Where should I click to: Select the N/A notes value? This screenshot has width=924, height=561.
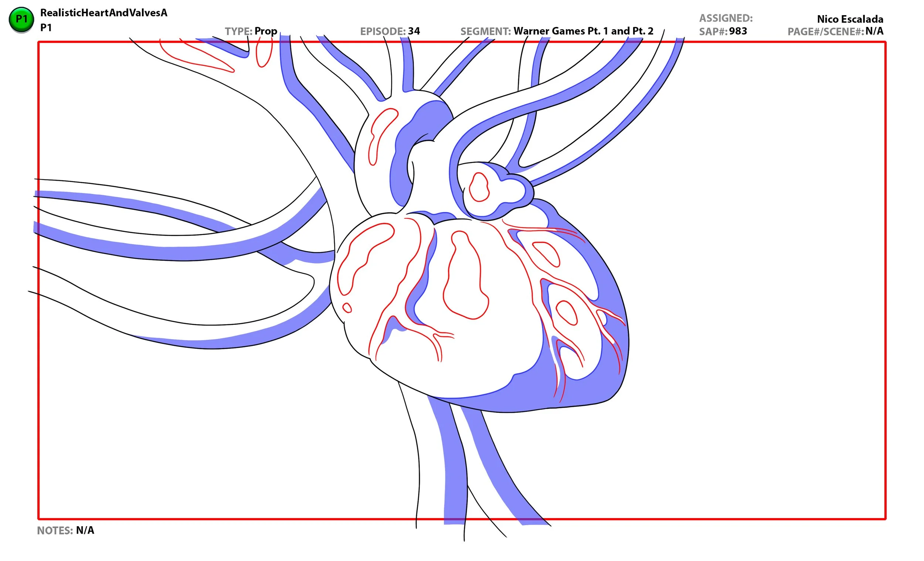[x=85, y=531]
